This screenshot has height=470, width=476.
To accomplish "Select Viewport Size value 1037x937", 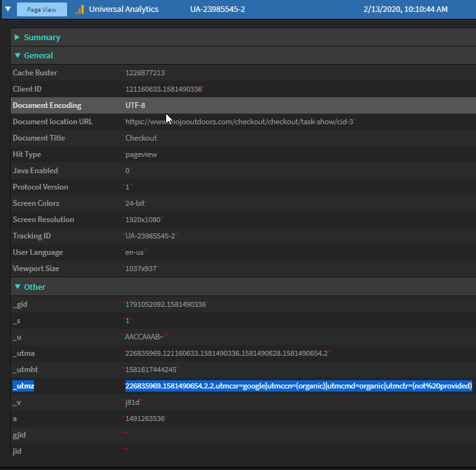I will click(x=141, y=269).
